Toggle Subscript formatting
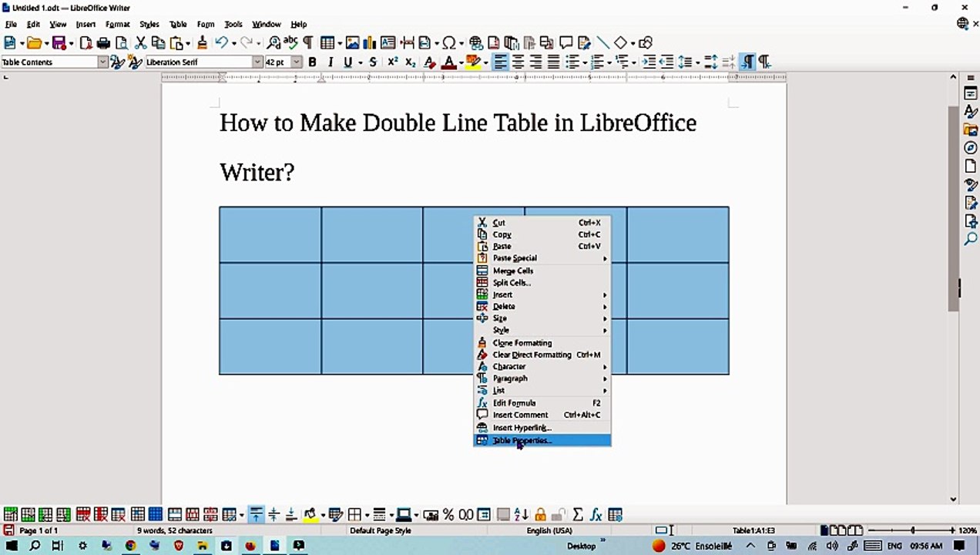 (411, 62)
